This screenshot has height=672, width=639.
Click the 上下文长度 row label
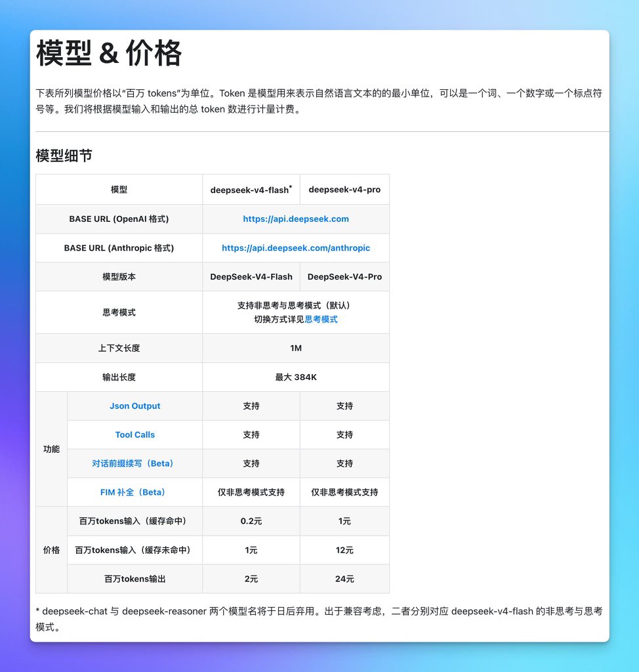click(119, 348)
